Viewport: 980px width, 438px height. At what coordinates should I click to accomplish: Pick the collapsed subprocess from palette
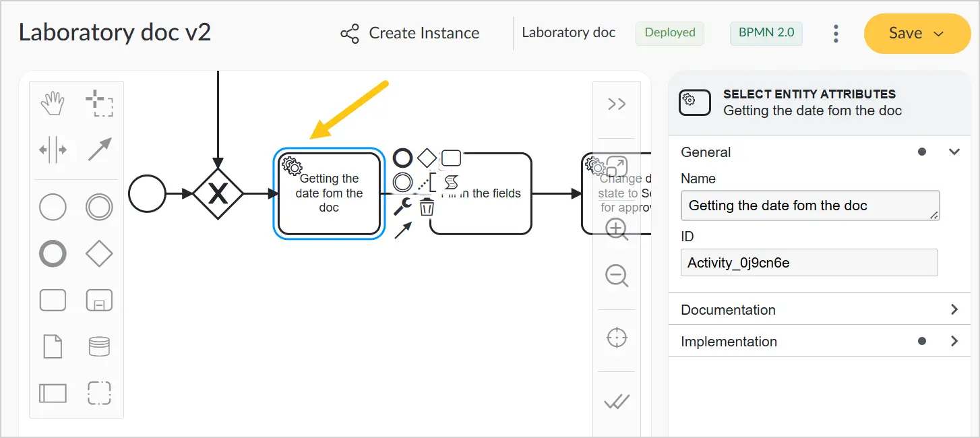point(99,300)
